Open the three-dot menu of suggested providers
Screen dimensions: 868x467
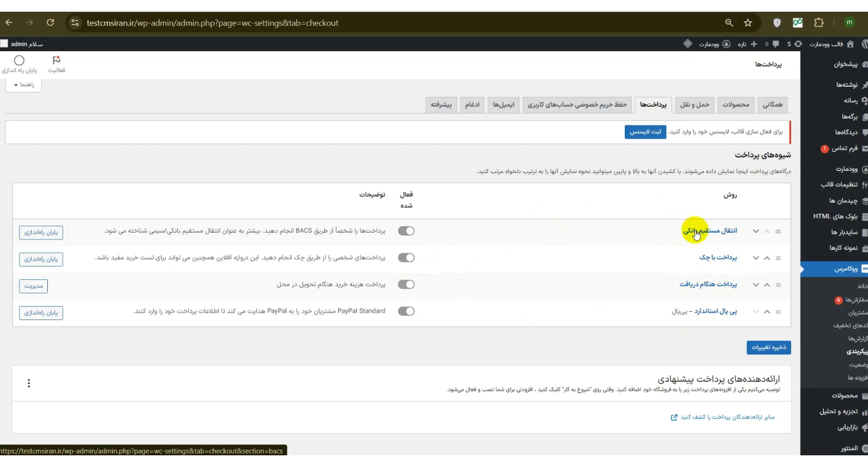tap(29, 383)
